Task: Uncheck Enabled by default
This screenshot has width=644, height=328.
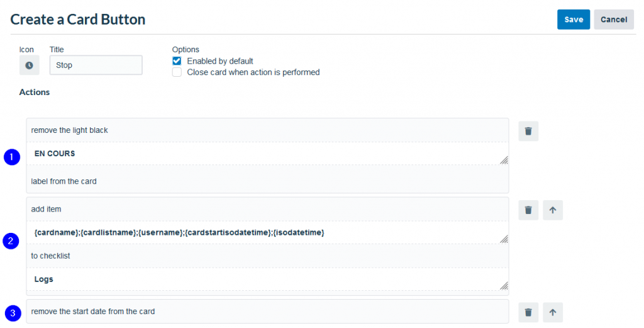Action: click(177, 61)
